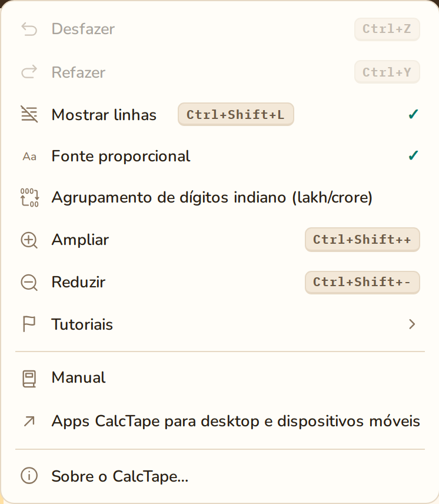Click the digit grouping icon with zeros
The image size is (439, 504).
coord(29,197)
